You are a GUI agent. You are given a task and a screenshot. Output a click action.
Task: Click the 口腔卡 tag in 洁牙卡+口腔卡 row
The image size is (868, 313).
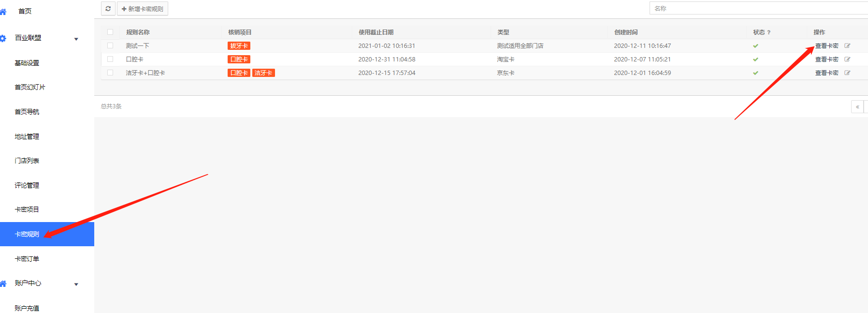[x=239, y=73]
